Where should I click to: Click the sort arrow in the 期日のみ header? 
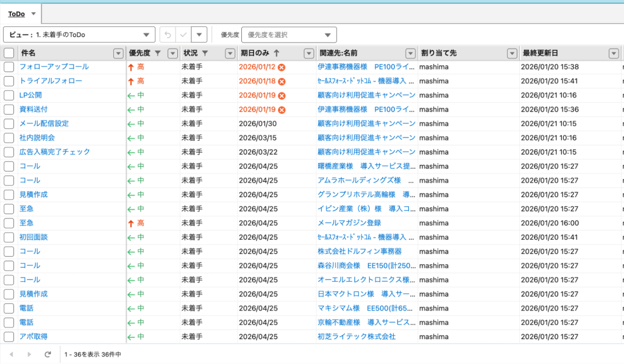[x=277, y=53]
